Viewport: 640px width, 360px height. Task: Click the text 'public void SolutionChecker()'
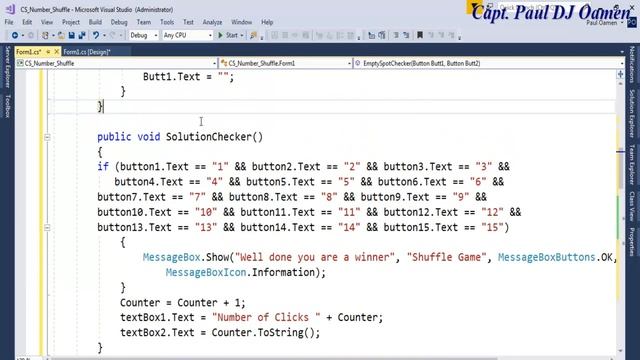click(x=180, y=137)
